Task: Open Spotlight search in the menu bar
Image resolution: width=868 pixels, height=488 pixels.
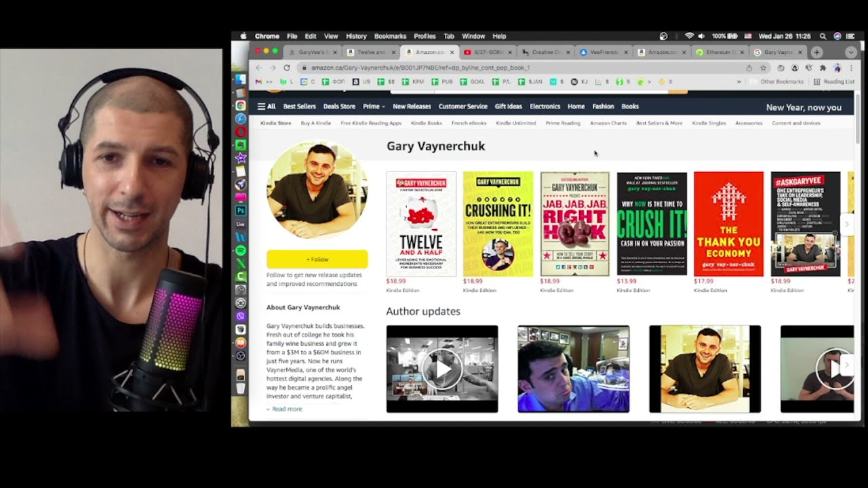Action: [823, 36]
